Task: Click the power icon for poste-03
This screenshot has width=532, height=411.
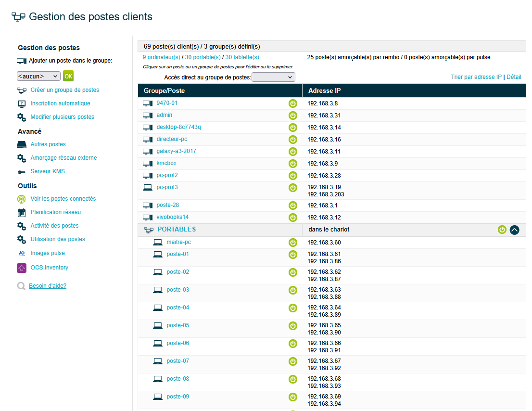Action: (x=293, y=290)
